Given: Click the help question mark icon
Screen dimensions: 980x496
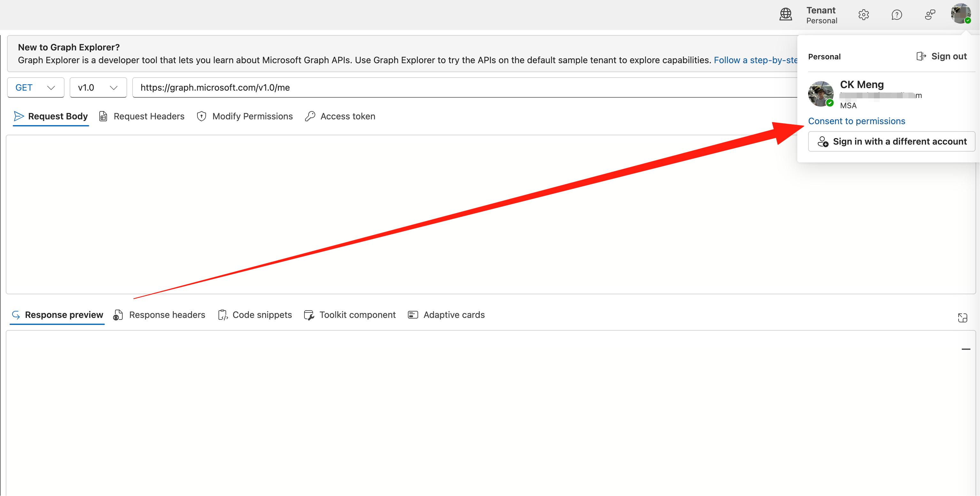Looking at the screenshot, I should click(897, 15).
